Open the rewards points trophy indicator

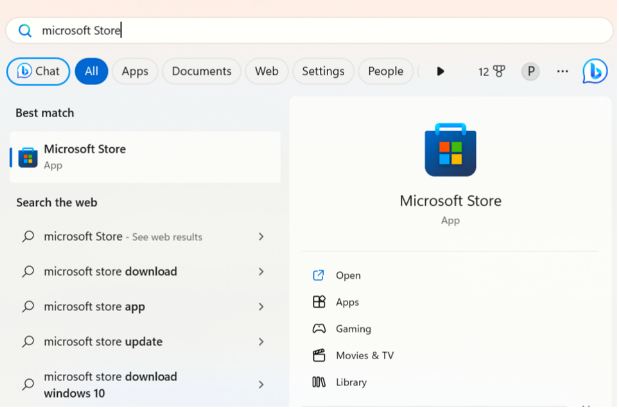pos(491,71)
